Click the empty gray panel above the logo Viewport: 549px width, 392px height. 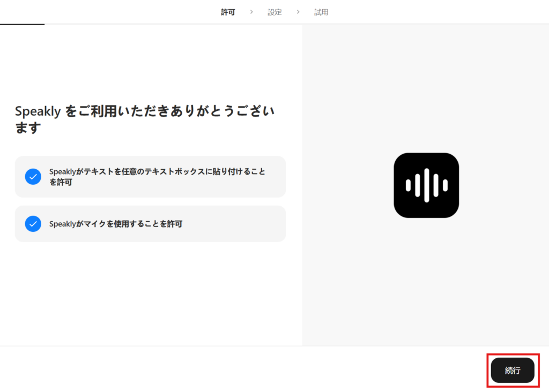pos(426,86)
